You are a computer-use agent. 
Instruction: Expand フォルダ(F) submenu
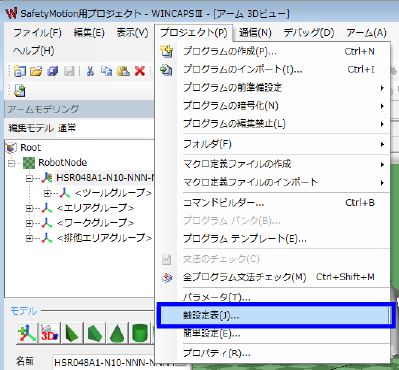273,144
